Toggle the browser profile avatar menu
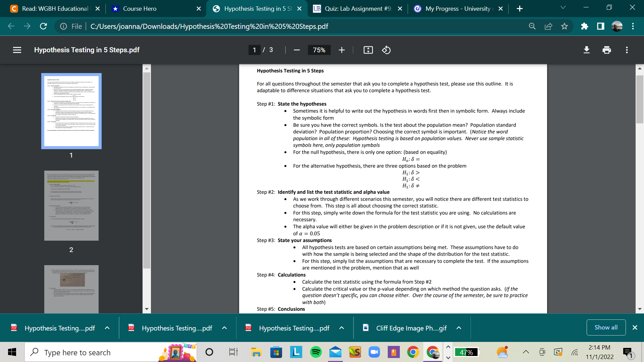The height and width of the screenshot is (362, 644). (618, 26)
